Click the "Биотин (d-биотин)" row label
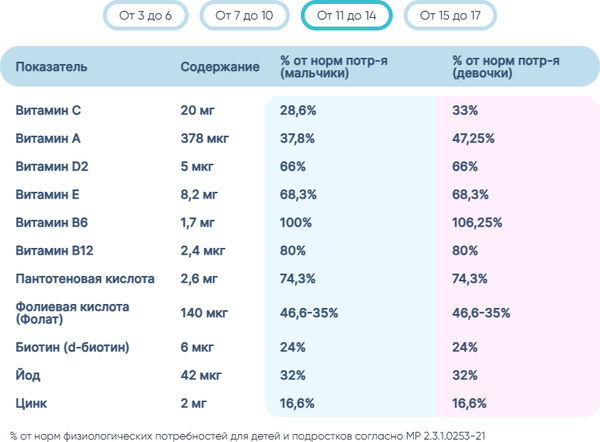600x442 pixels. pos(72,348)
